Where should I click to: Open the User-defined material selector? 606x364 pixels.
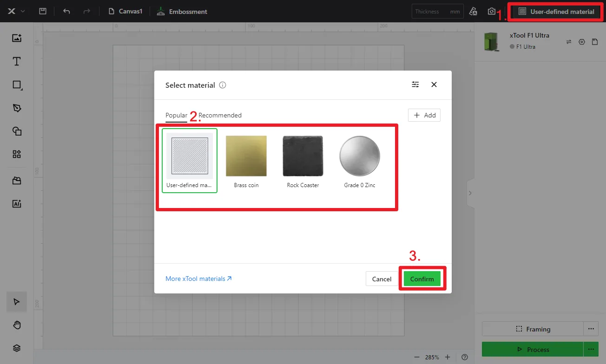(x=556, y=12)
